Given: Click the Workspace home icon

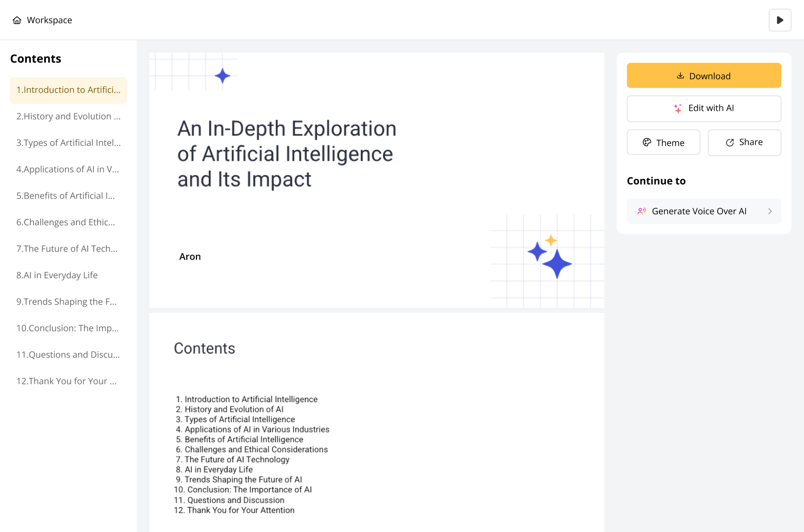Looking at the screenshot, I should (17, 20).
